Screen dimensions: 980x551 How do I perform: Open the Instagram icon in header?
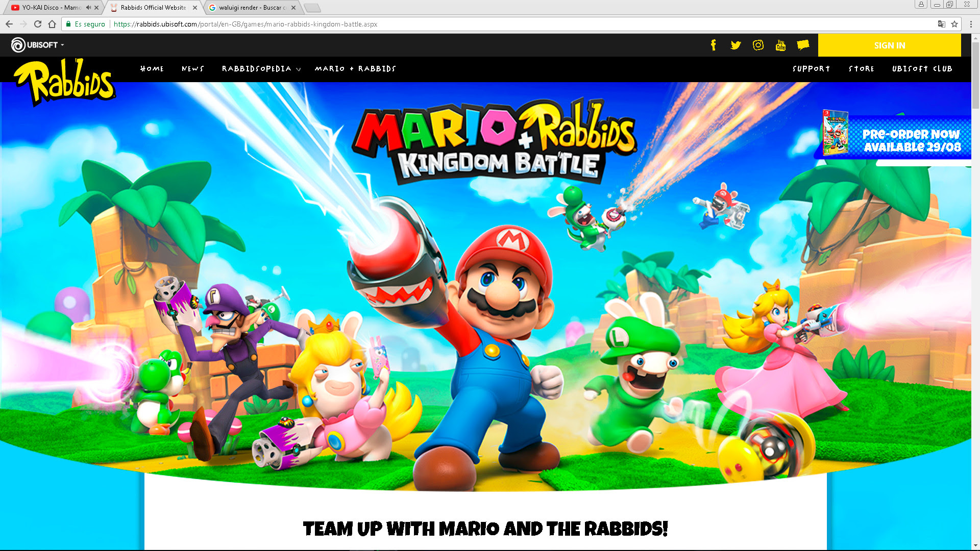pos(758,45)
